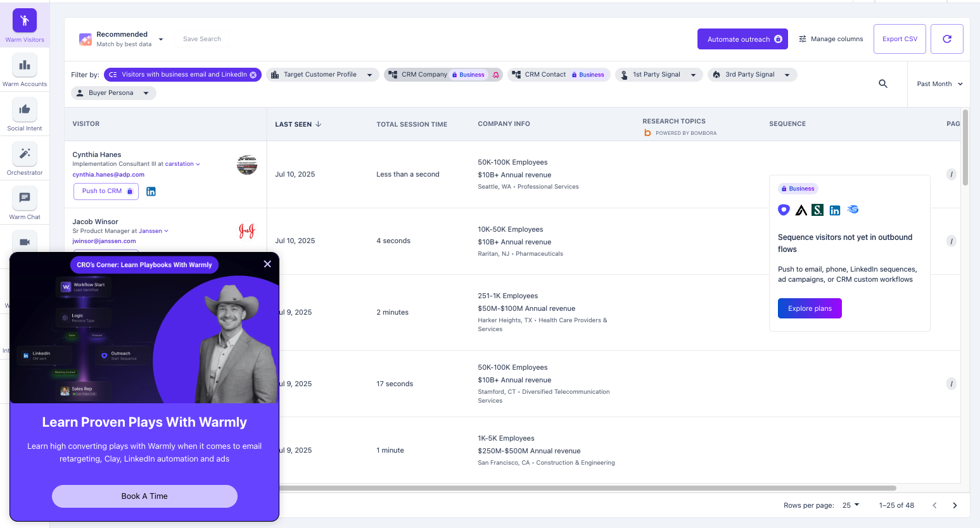Click CRM Contact Business filter
The image size is (980, 528).
(559, 75)
